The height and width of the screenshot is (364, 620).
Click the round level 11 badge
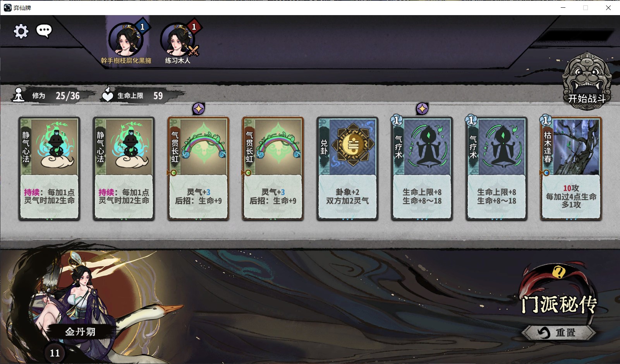coord(55,353)
